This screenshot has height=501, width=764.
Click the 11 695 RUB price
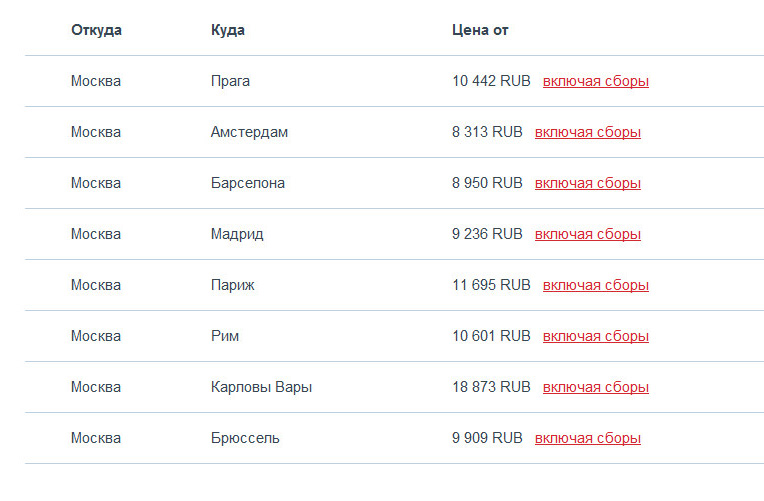coord(491,285)
